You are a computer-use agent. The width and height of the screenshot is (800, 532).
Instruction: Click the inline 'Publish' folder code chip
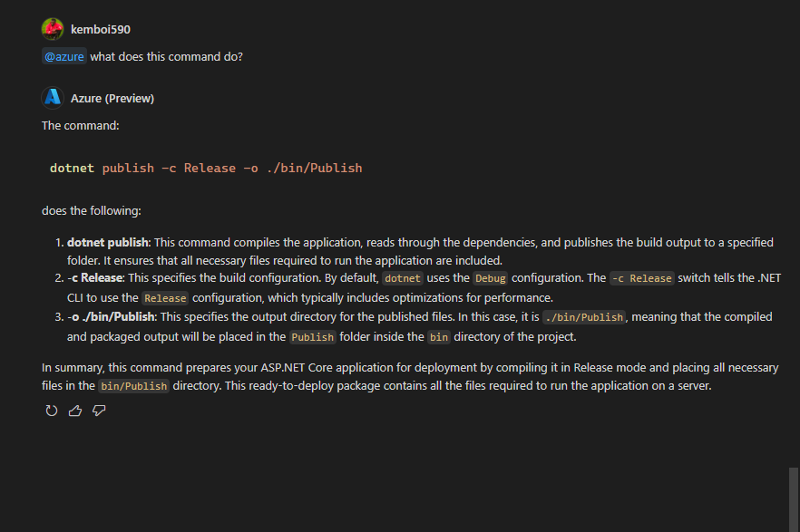313,337
